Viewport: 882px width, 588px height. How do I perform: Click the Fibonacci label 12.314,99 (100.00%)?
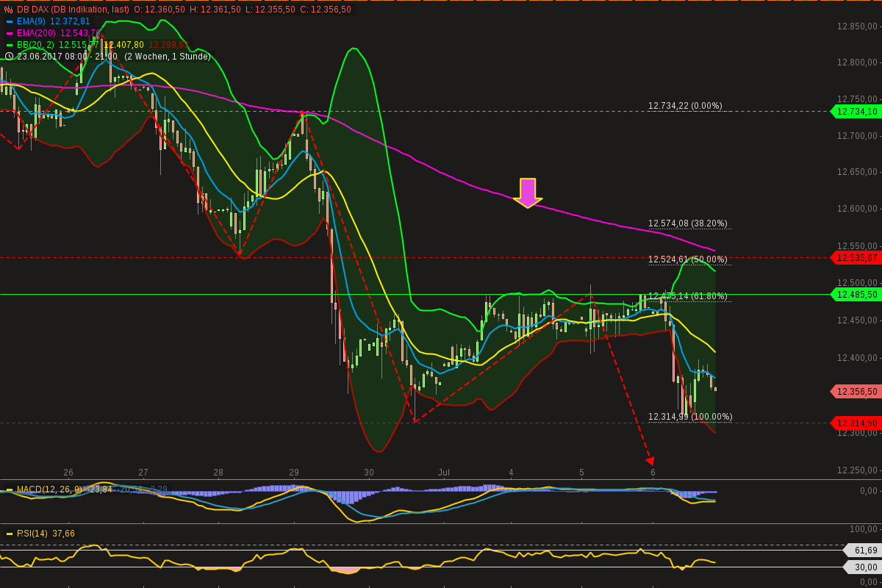click(690, 417)
